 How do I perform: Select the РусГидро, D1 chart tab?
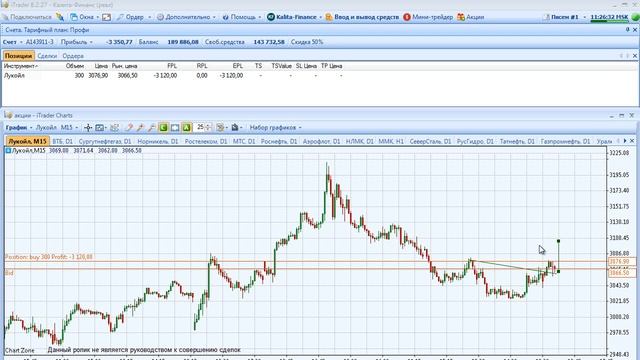pos(475,141)
